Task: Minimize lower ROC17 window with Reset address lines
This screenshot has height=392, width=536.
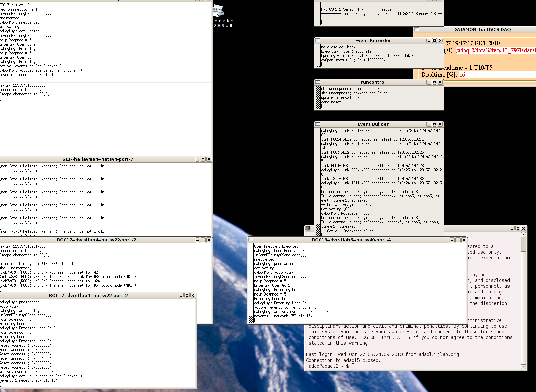Action: pyautogui.click(x=181, y=296)
